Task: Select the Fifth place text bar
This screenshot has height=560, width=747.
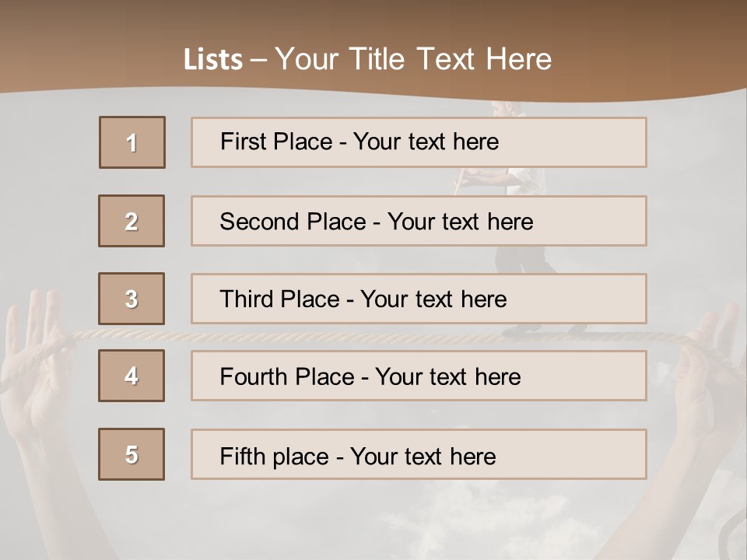Action: 419,454
